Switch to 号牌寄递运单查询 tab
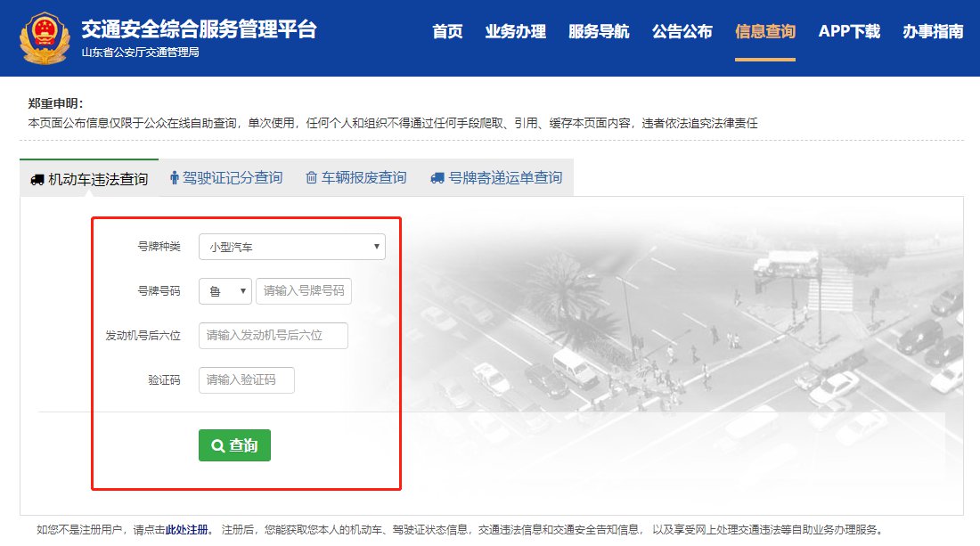 tap(496, 178)
